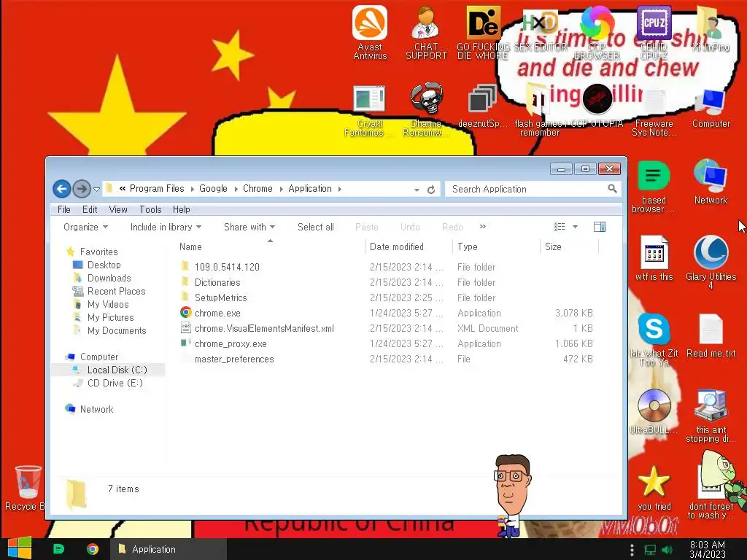Sort by the Date modified column
Viewport: 747px width, 560px height.
[x=409, y=246]
